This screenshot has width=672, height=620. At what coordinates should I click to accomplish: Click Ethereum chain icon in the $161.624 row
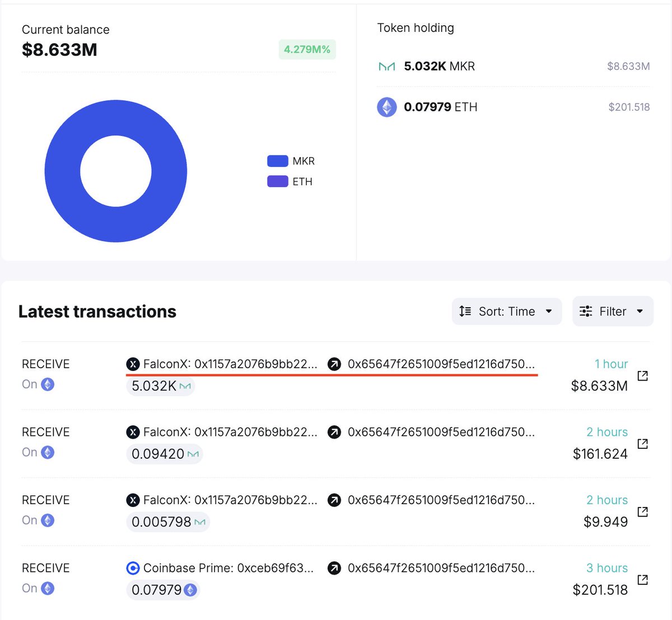(48, 452)
